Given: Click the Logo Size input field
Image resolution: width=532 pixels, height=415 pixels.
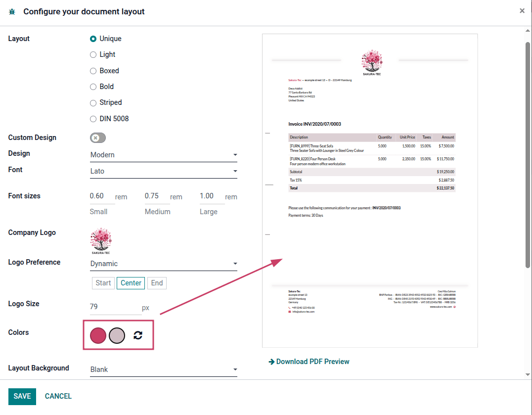Looking at the screenshot, I should [115, 307].
